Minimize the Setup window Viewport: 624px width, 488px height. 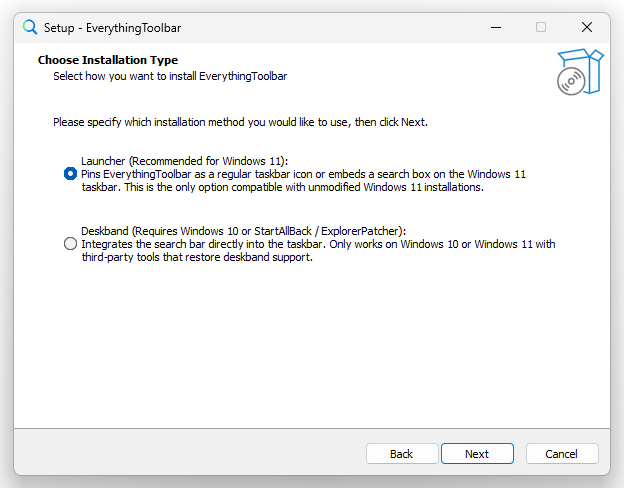[x=496, y=27]
